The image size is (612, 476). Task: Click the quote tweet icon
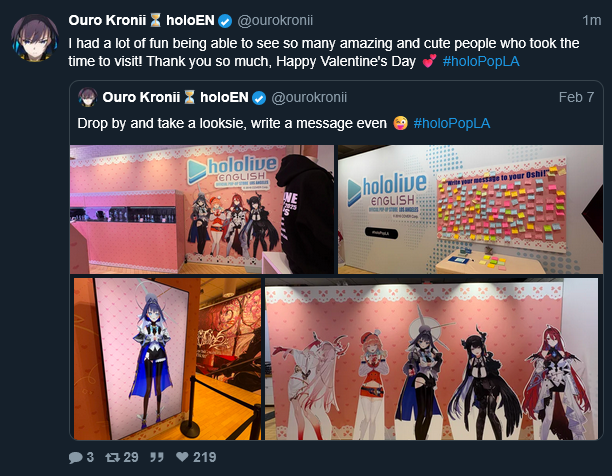coord(157,457)
